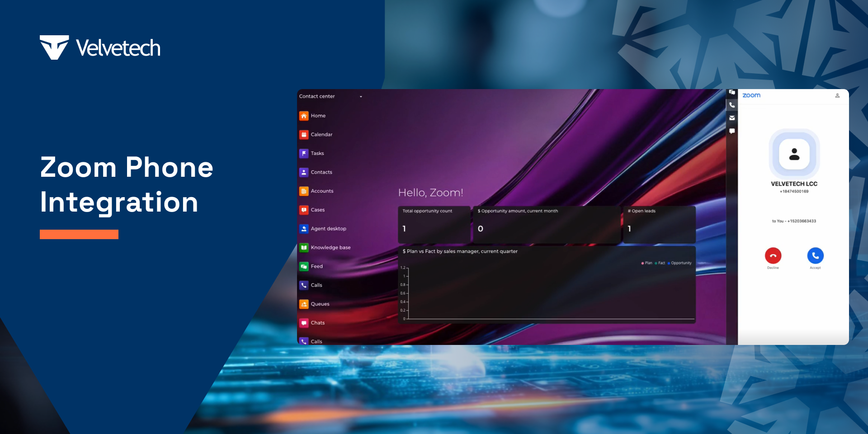
Task: Click the 'to You - +15203663433' line
Action: 794,221
